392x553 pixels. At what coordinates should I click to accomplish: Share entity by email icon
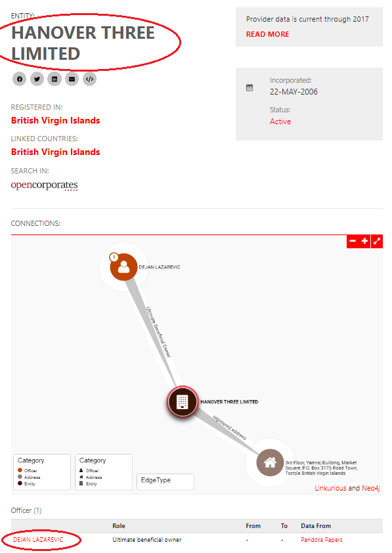click(72, 79)
